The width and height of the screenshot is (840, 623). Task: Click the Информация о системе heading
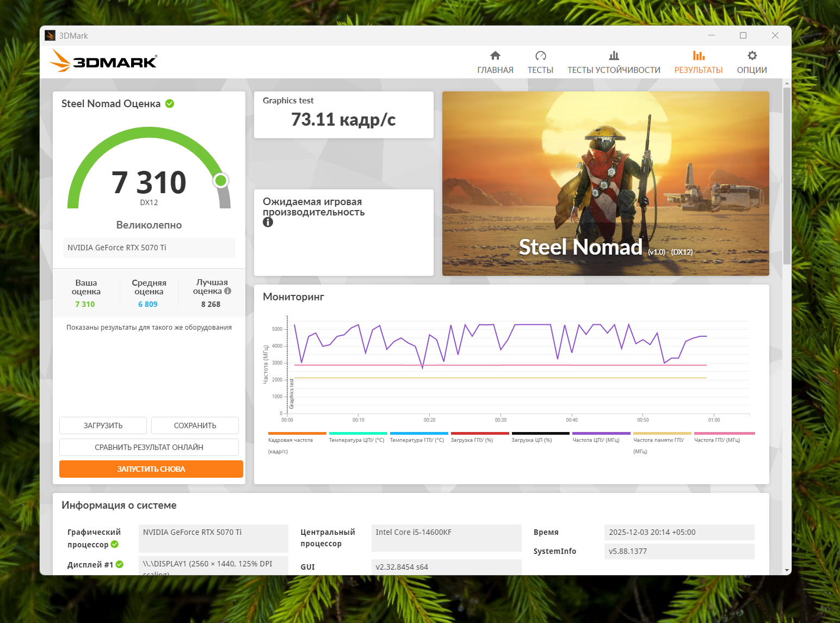[119, 505]
